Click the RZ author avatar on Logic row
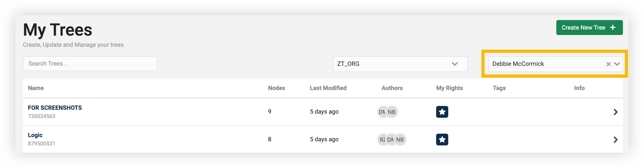 point(382,140)
